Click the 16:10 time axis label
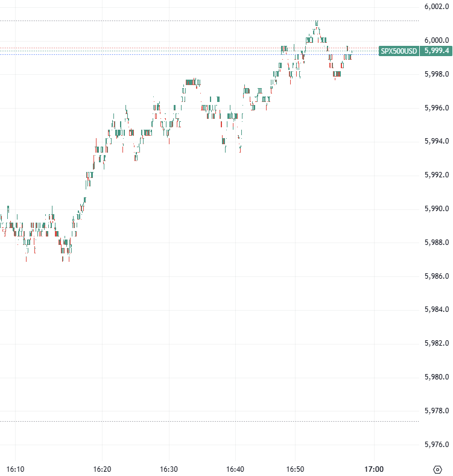The width and height of the screenshot is (453, 476). point(15,469)
